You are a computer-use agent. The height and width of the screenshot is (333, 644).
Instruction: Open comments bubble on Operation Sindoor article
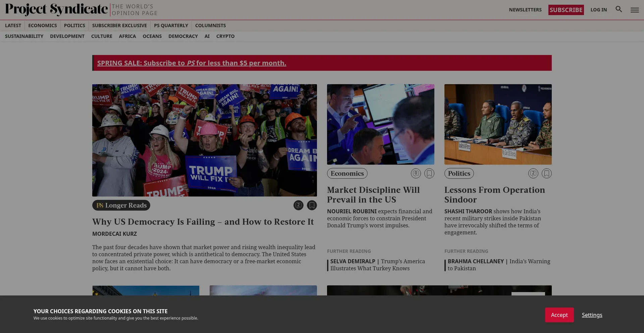point(533,173)
